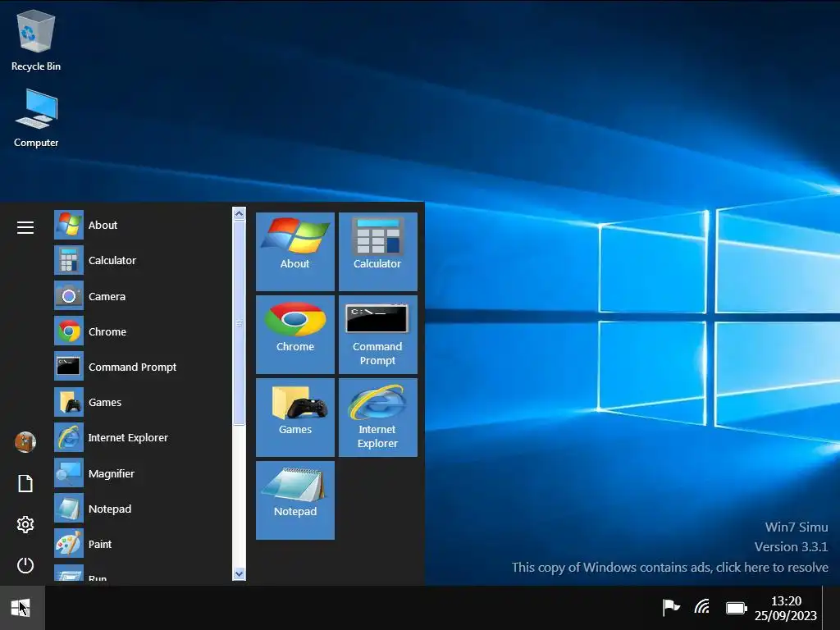Click the taskbar clock showing 13:20

coord(786,608)
